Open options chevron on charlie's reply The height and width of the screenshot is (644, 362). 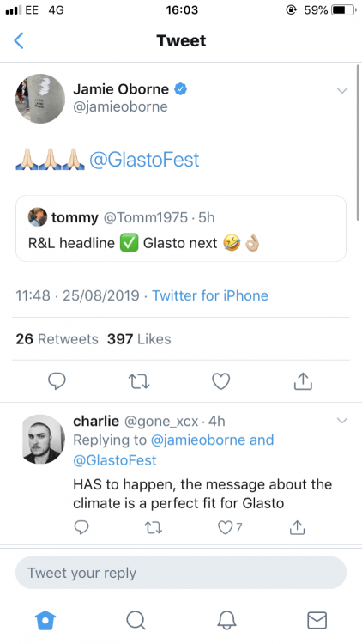tap(342, 420)
